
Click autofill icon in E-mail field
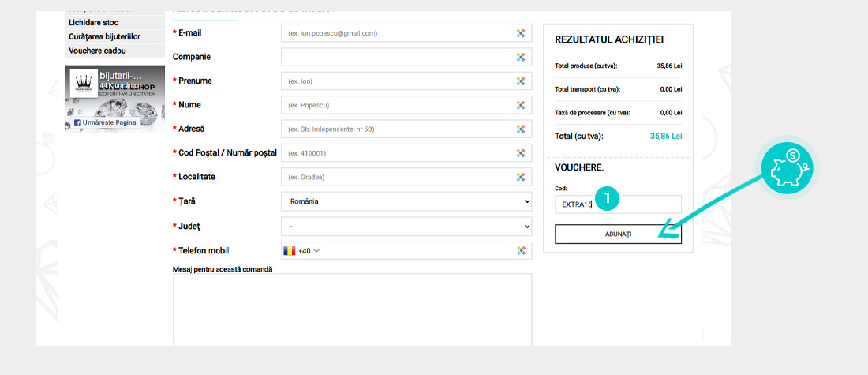pos(521,33)
